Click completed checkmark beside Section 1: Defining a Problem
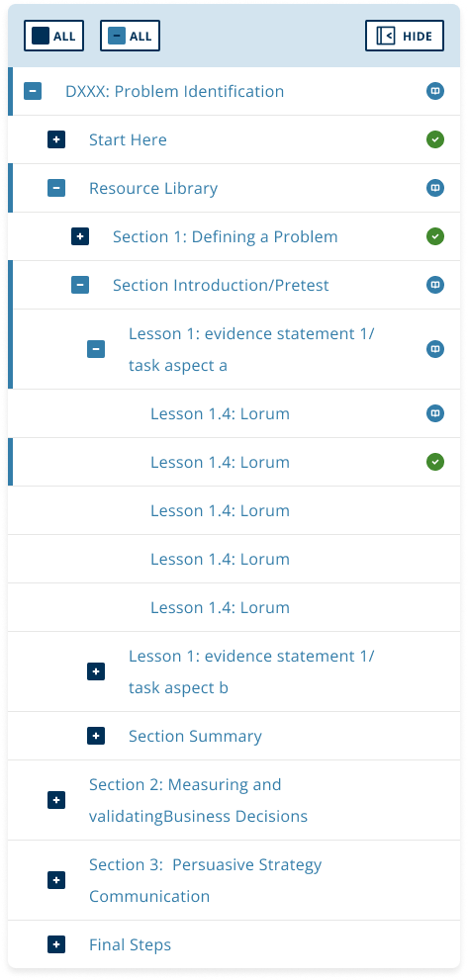This screenshot has height=980, width=468. pyautogui.click(x=435, y=236)
